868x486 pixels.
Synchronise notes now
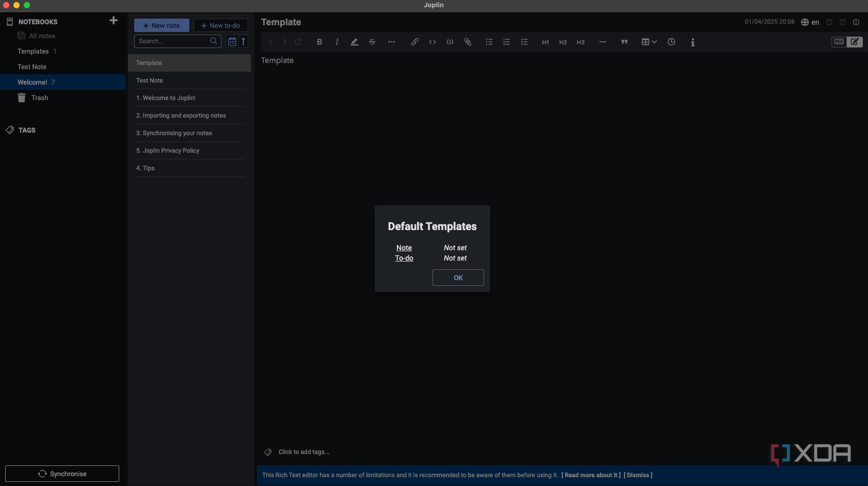pos(62,474)
